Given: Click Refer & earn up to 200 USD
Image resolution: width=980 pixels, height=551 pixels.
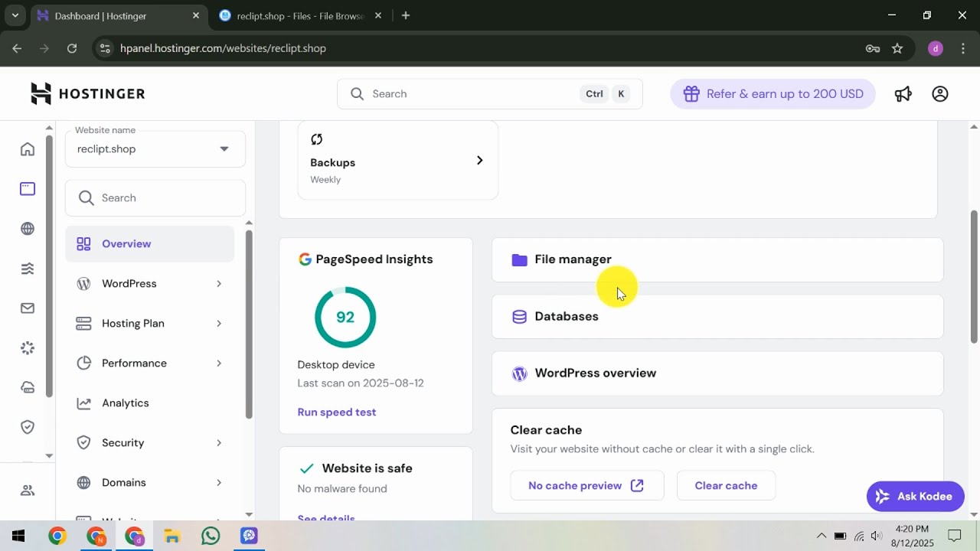Looking at the screenshot, I should [773, 93].
